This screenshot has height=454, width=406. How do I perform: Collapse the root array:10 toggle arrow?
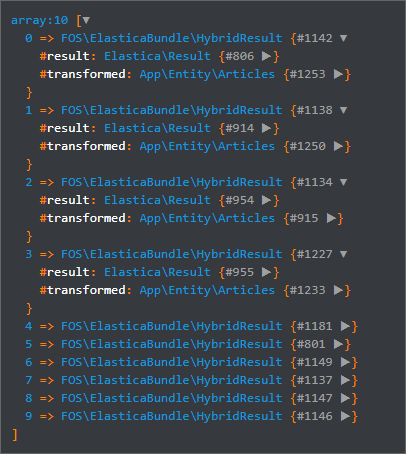pyautogui.click(x=86, y=21)
